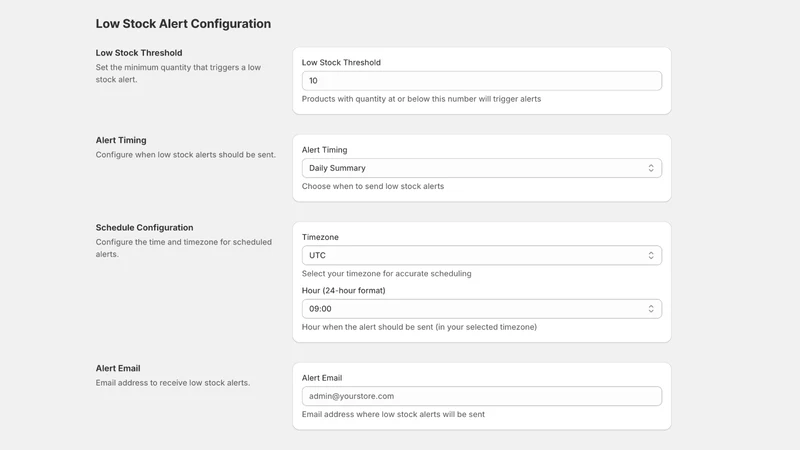Click the 'Products with quantity at or below' hint
The width and height of the screenshot is (800, 450).
pos(421,99)
